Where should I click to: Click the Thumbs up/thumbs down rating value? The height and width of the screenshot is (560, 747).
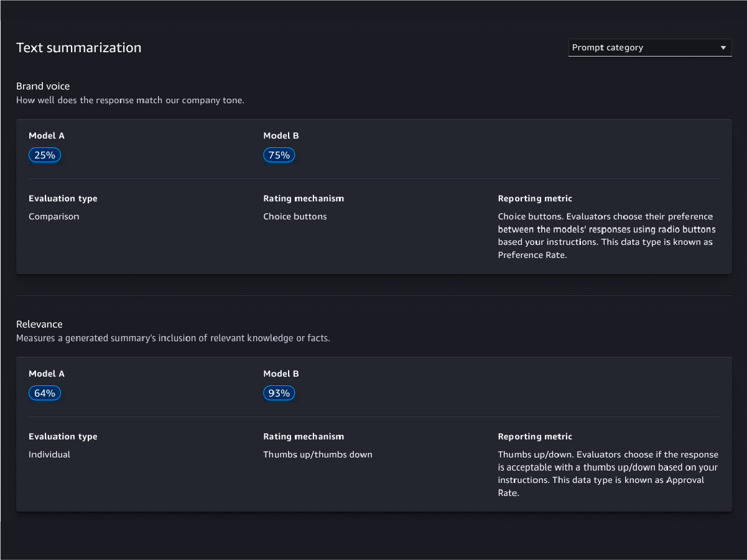[x=318, y=455]
